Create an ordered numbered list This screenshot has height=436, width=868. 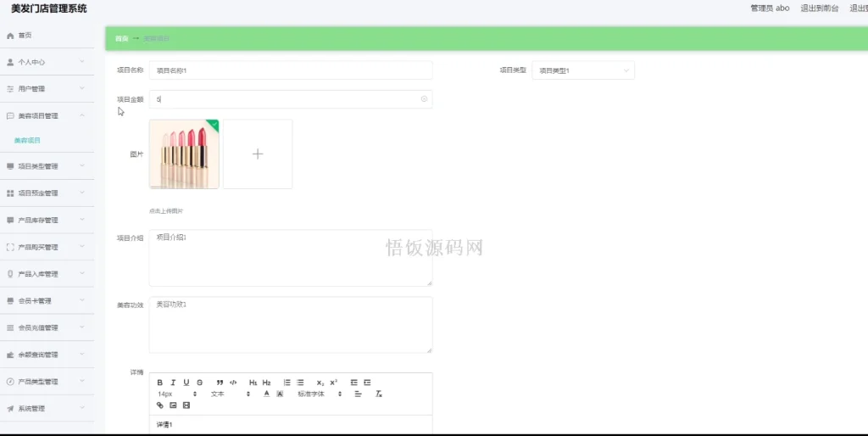point(287,383)
